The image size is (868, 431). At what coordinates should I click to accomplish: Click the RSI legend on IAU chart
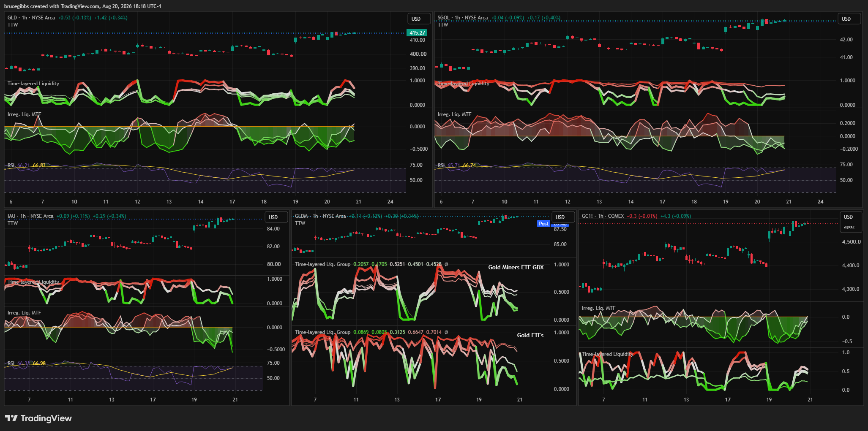click(11, 363)
